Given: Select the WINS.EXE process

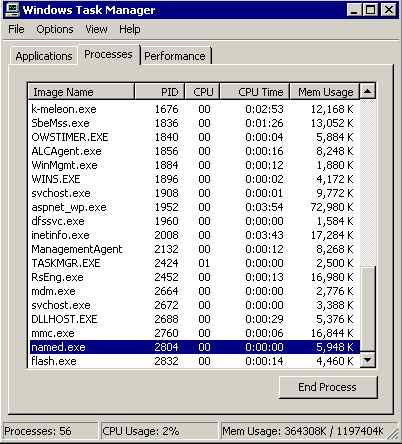Looking at the screenshot, I should [x=194, y=179].
